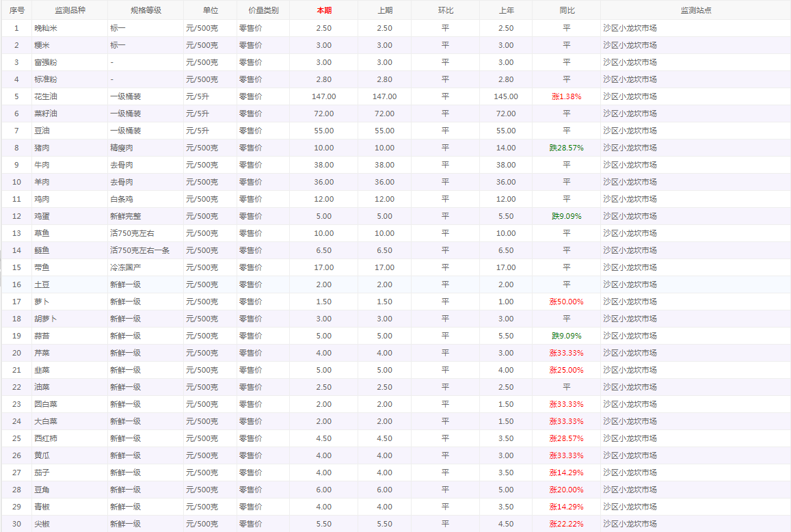Select the 同比 column header

click(x=566, y=10)
